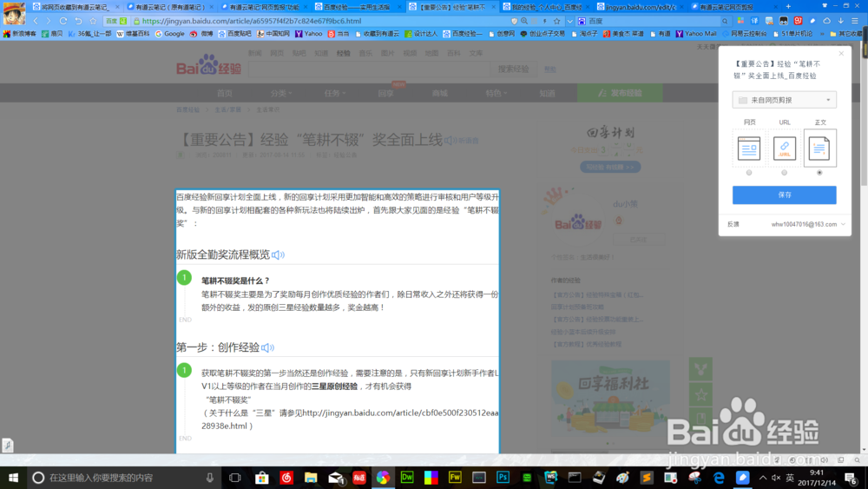Open the 百度贴吧 bookmark
Screen dimensions: 868x489
pos(236,34)
